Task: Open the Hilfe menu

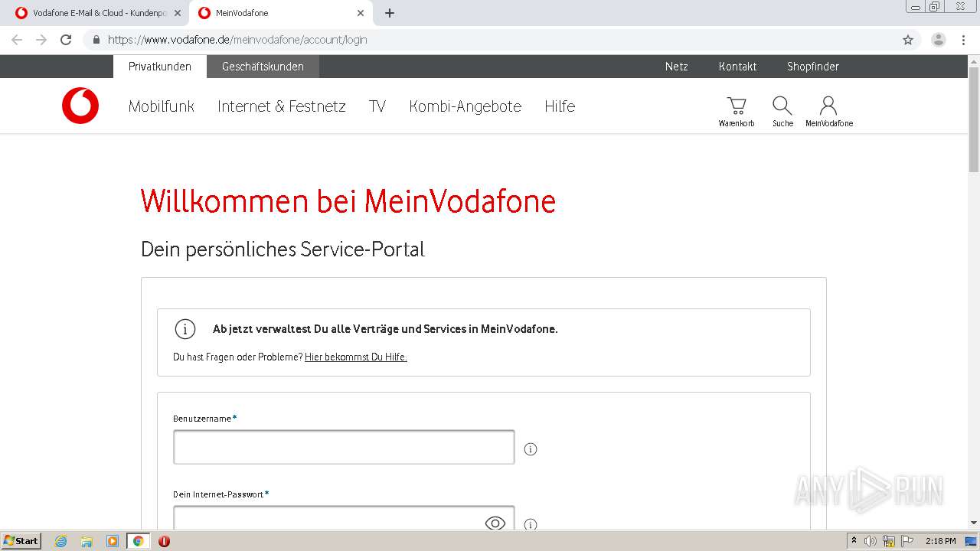Action: (560, 106)
